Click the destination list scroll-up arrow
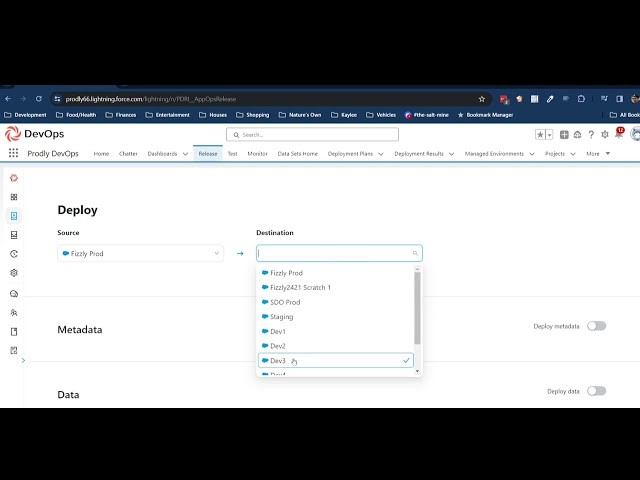The width and height of the screenshot is (640, 480). (x=417, y=269)
